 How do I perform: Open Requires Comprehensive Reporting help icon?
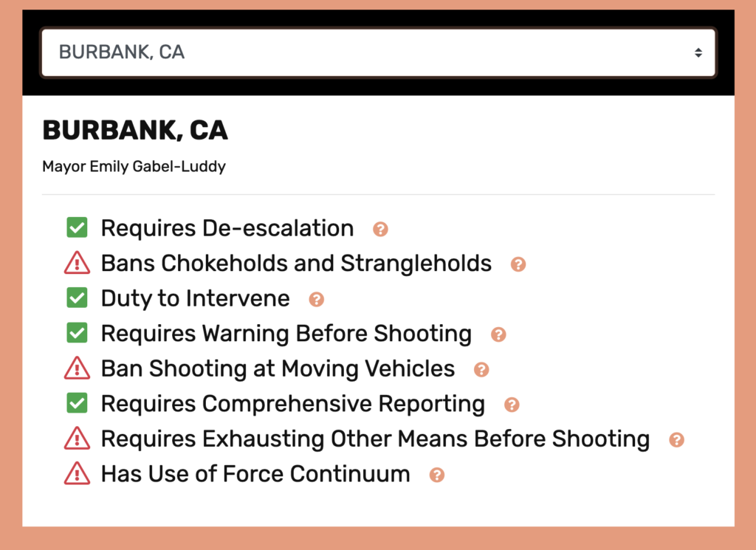click(512, 405)
